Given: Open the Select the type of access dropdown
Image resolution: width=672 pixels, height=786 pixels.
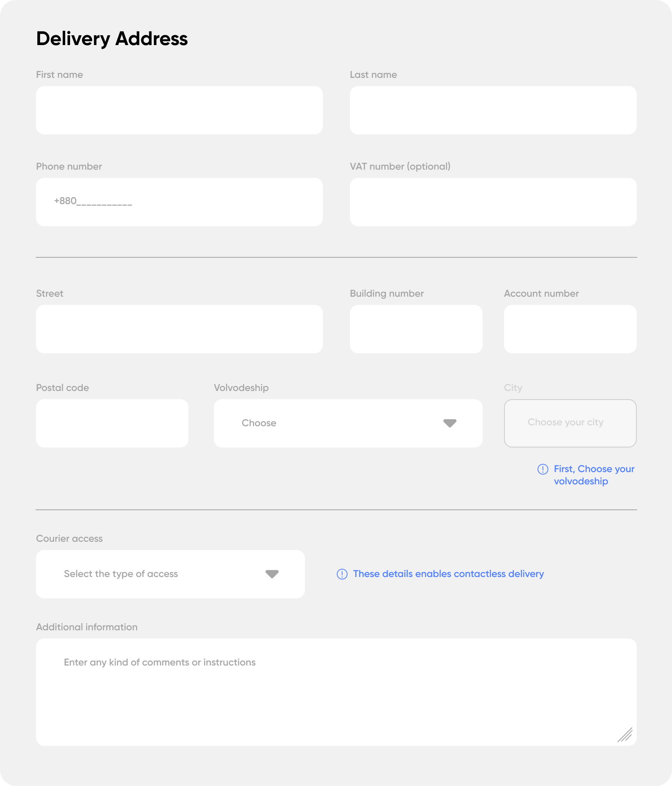Looking at the screenshot, I should coord(170,574).
